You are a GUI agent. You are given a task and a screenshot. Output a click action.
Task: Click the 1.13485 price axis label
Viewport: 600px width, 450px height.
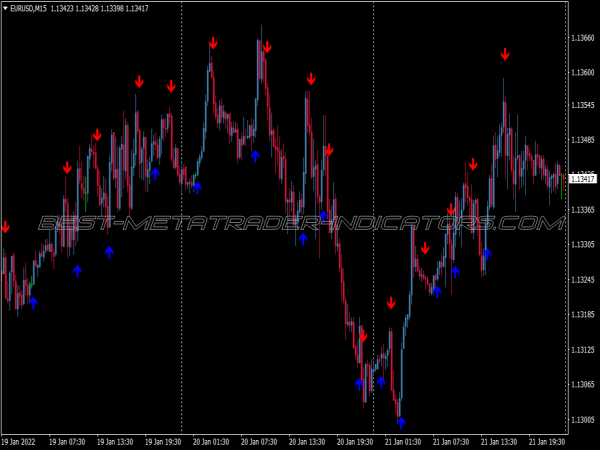[x=583, y=140]
